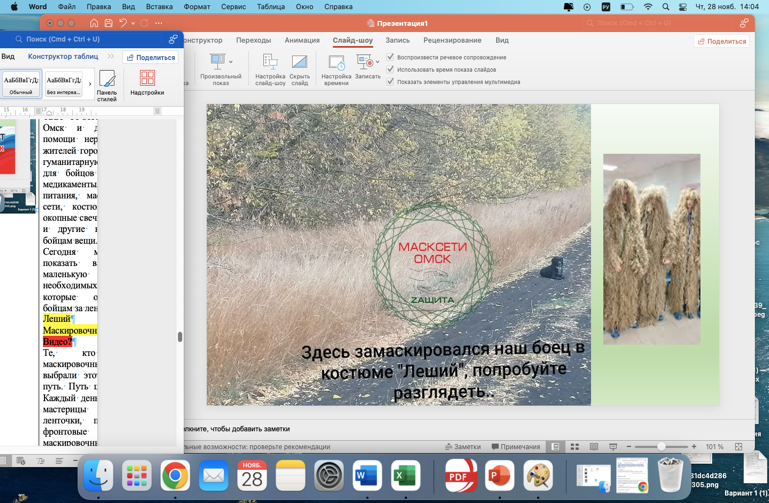769x503 pixels.
Task: Open the three-dots more options in PowerPoint
Action: (x=158, y=23)
